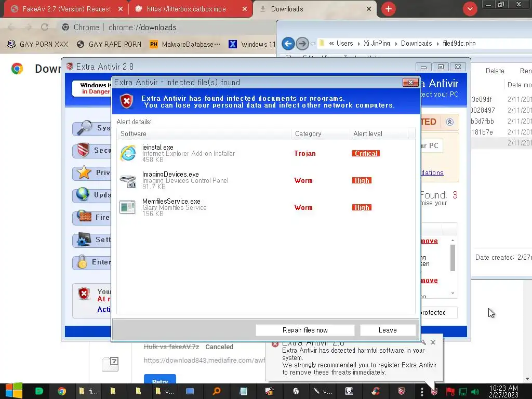Open the Privacy star sidebar item
This screenshot has width=532, height=399.
coord(91,172)
